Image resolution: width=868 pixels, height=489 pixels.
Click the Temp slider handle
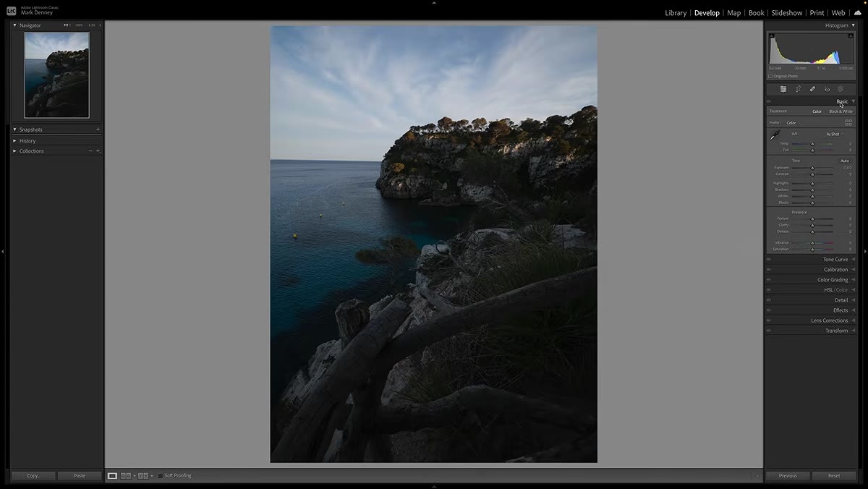pos(812,144)
